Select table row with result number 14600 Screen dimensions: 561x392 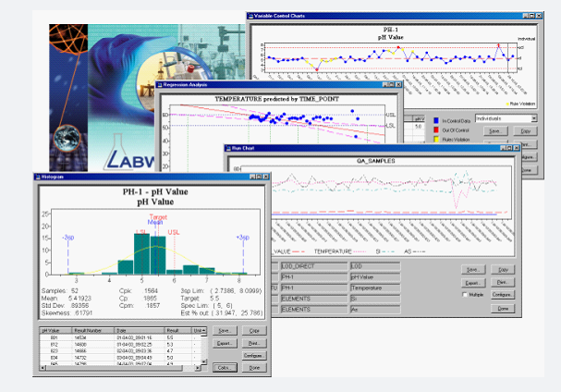tap(120, 345)
